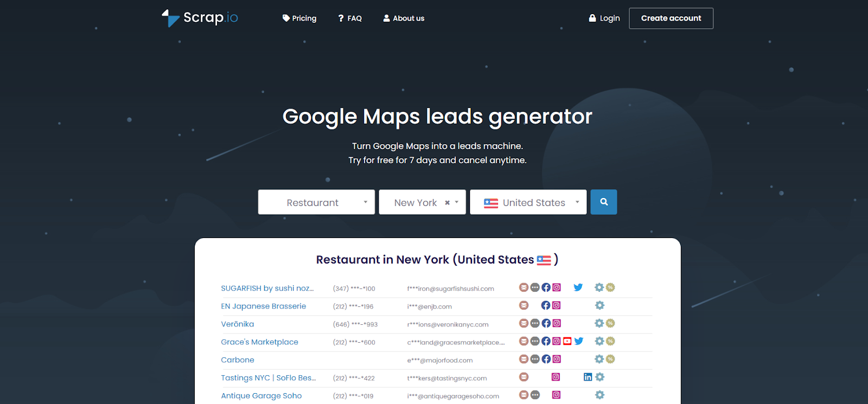Viewport: 868px width, 404px height.
Task: Click the magnifier search button
Action: pos(604,202)
